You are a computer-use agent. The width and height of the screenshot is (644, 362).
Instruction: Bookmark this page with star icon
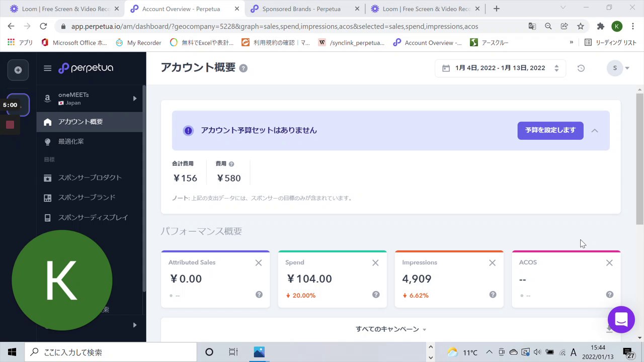tap(581, 26)
